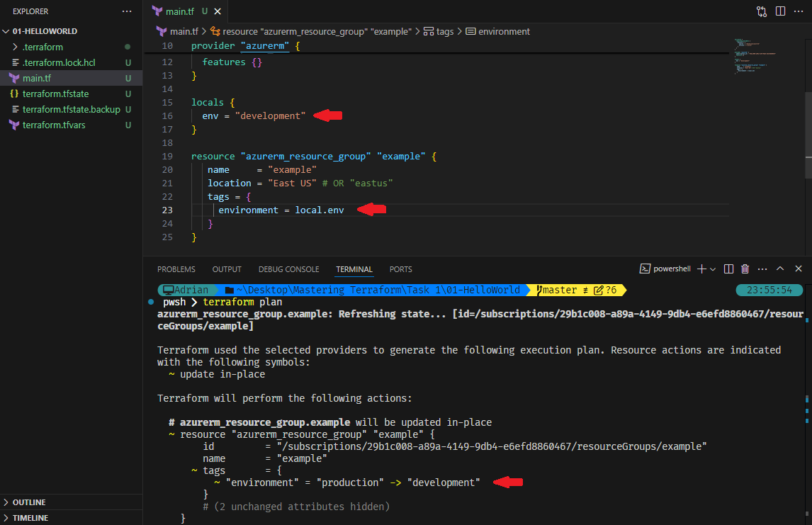Maximize the panel with chevron up
The image size is (812, 525).
click(780, 269)
